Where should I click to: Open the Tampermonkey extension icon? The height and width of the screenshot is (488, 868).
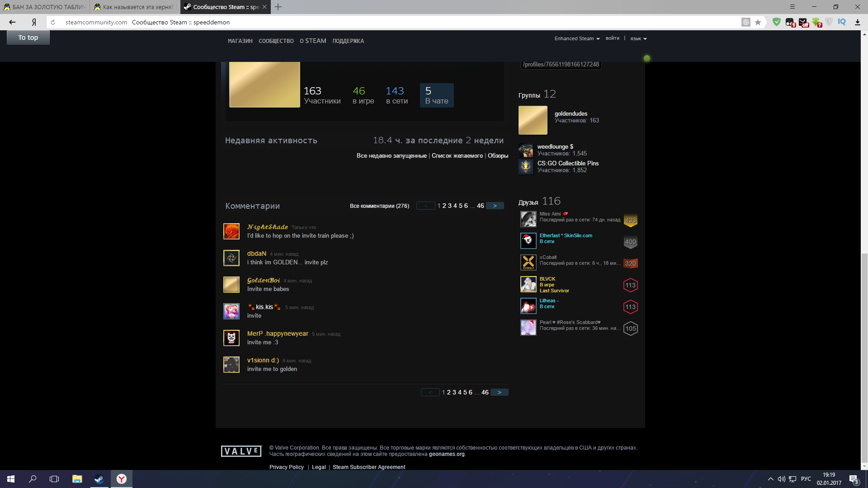click(x=790, y=22)
